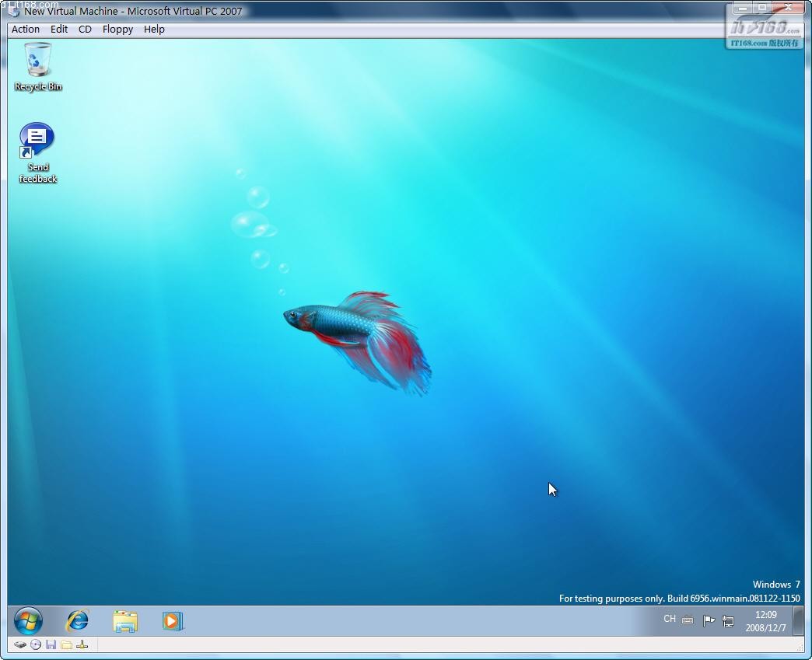Select the Recycle Bin desktop icon
The image size is (812, 660).
pos(38,68)
